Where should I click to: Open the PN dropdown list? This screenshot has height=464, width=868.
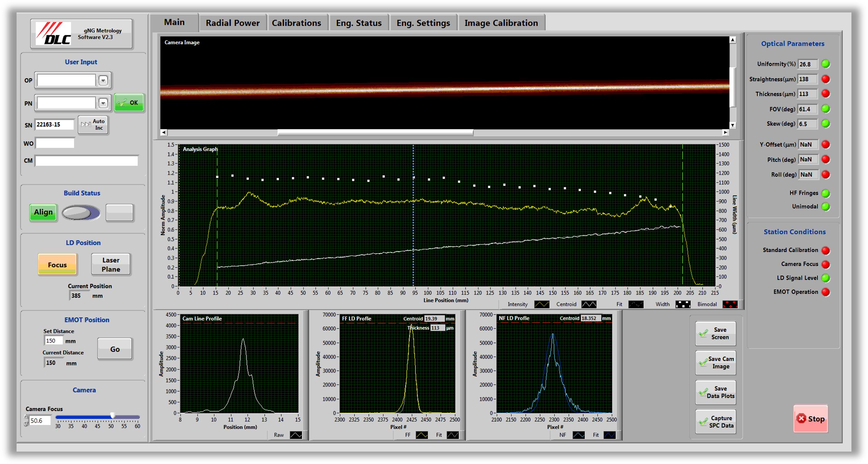click(103, 102)
